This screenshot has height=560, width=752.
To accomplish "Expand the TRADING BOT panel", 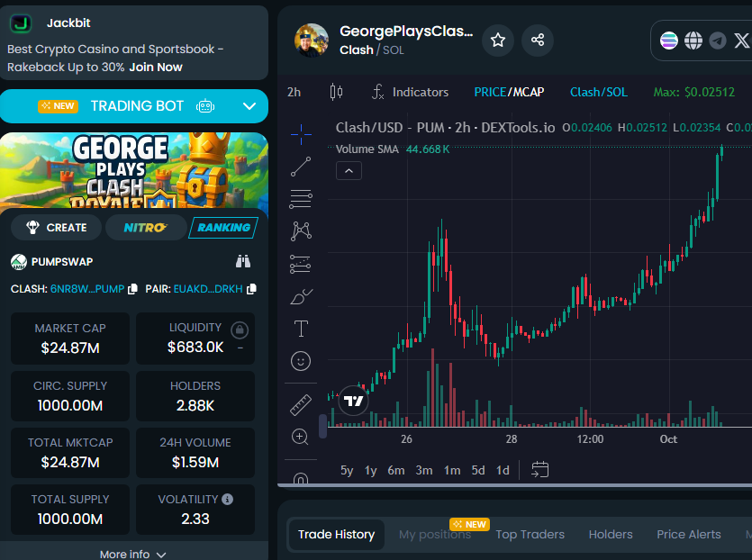I will 134,106.
